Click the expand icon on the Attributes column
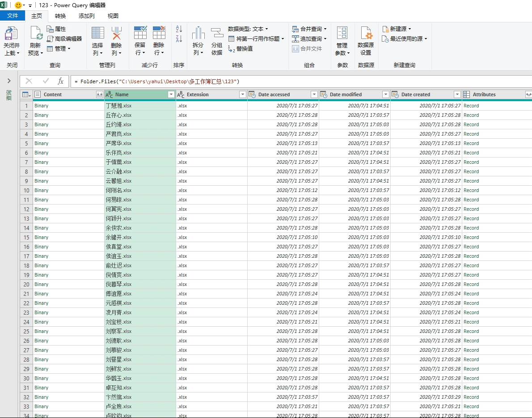The width and height of the screenshot is (532, 418). pos(528,94)
